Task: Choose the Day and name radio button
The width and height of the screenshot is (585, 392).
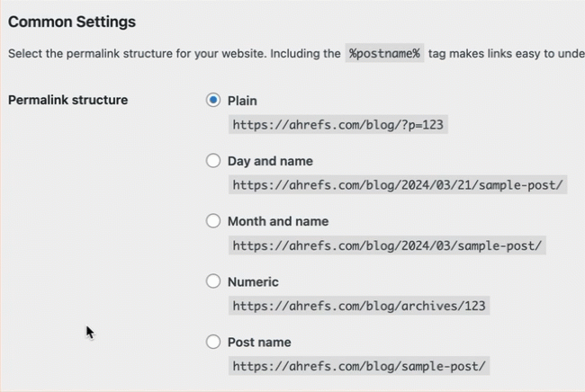Action: (213, 161)
